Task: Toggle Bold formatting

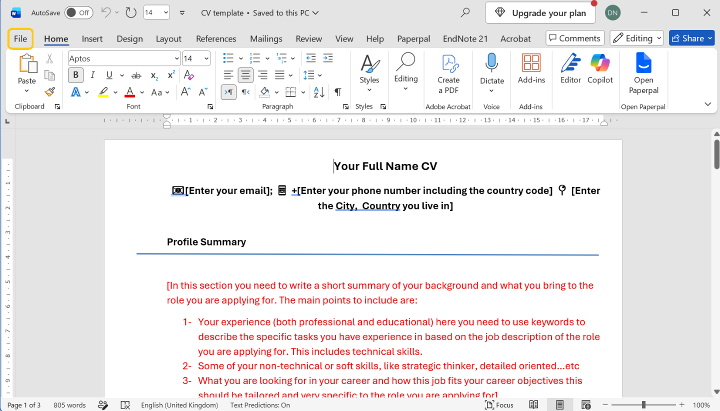Action: (76, 75)
